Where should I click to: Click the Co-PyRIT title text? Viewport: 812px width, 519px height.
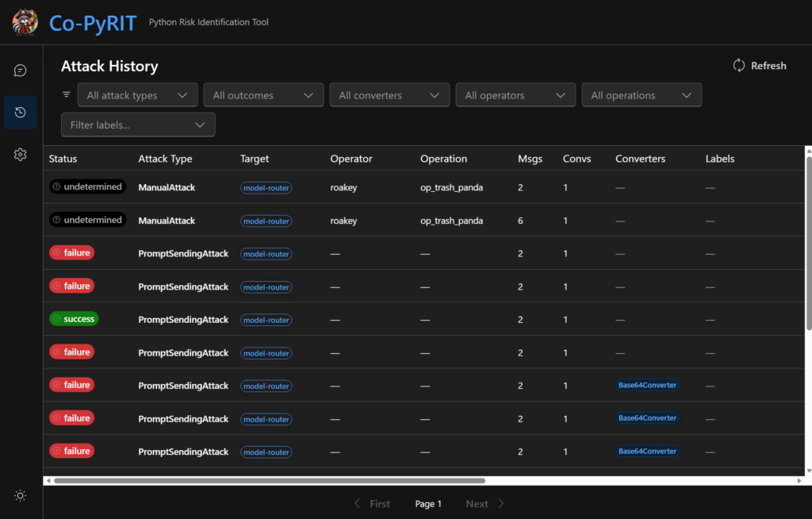click(93, 23)
